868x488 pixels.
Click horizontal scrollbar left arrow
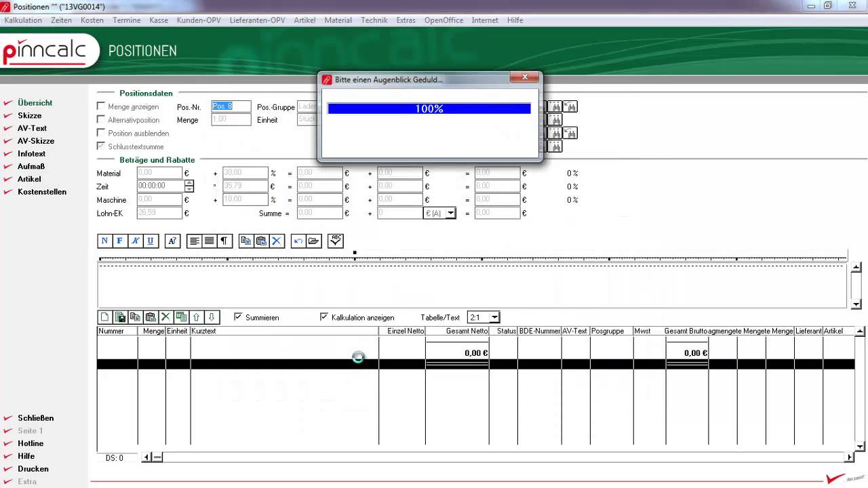click(x=146, y=457)
